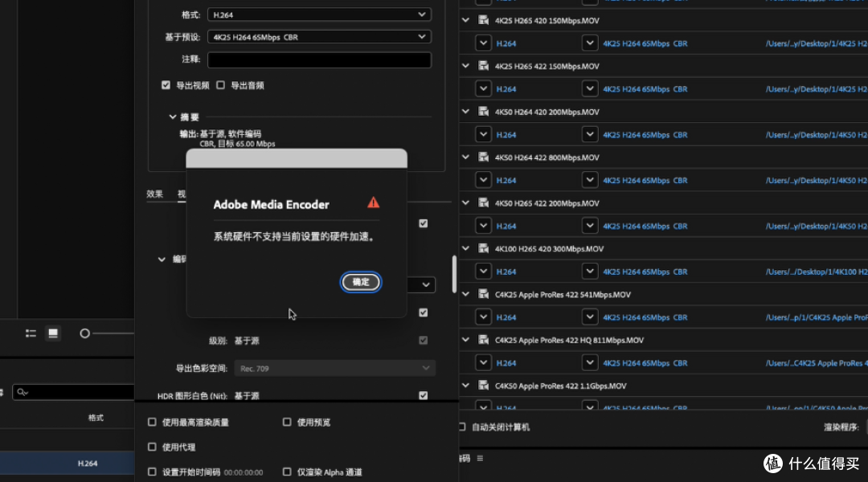Image resolution: width=868 pixels, height=482 pixels.
Task: Open preset dropdown under 4K50 H264 422 800Mbps.MOV
Action: point(590,181)
